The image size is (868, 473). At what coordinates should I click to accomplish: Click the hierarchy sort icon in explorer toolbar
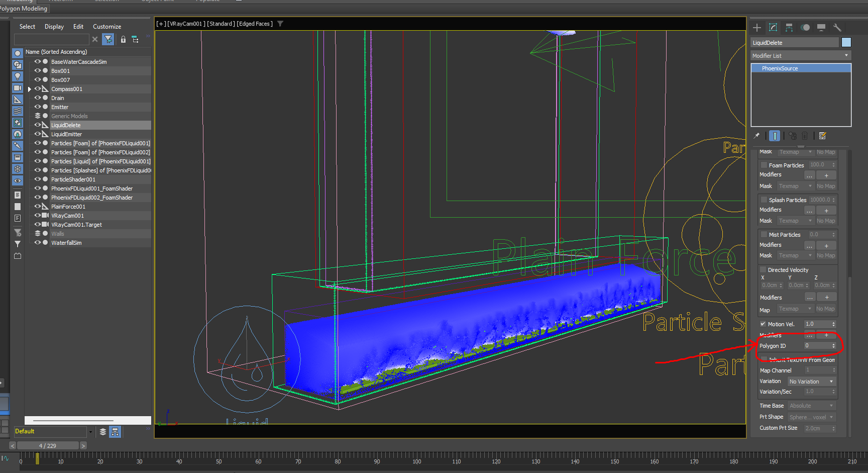click(x=135, y=39)
